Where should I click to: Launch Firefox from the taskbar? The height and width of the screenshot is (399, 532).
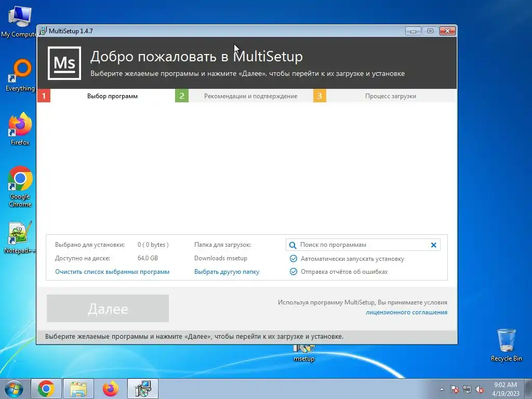pos(111,389)
